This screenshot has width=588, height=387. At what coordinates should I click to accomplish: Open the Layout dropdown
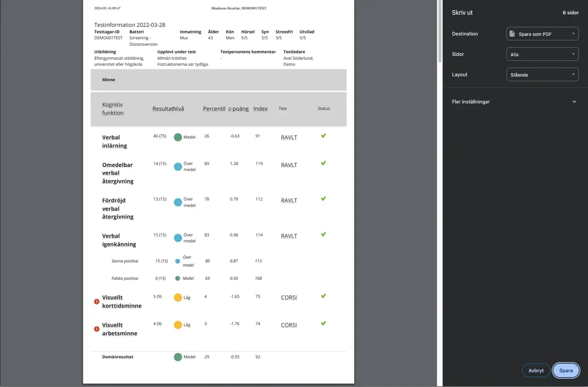click(542, 74)
